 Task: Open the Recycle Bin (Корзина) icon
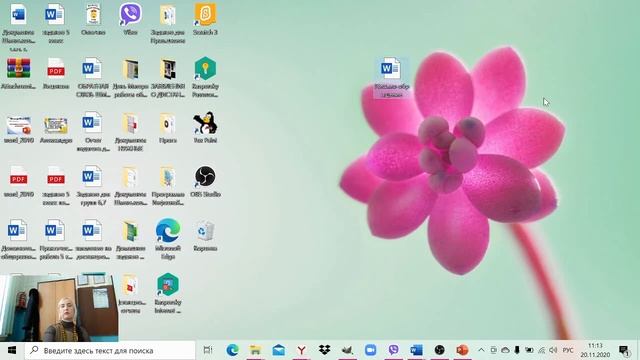coord(205,235)
